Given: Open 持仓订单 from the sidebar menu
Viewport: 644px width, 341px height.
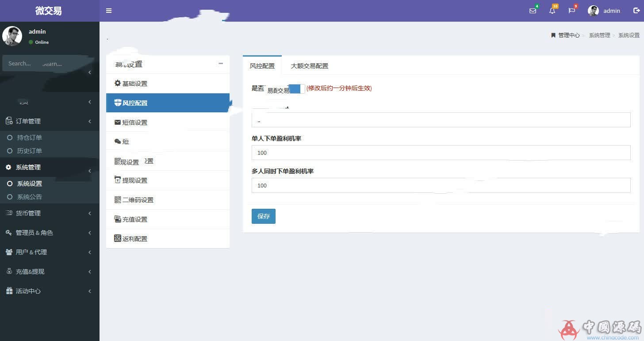Looking at the screenshot, I should [x=30, y=138].
